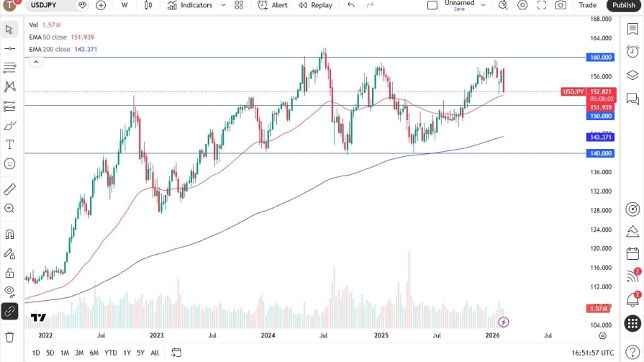Activate the magnet snap mode
This screenshot has width=644, height=362.
[x=9, y=234]
